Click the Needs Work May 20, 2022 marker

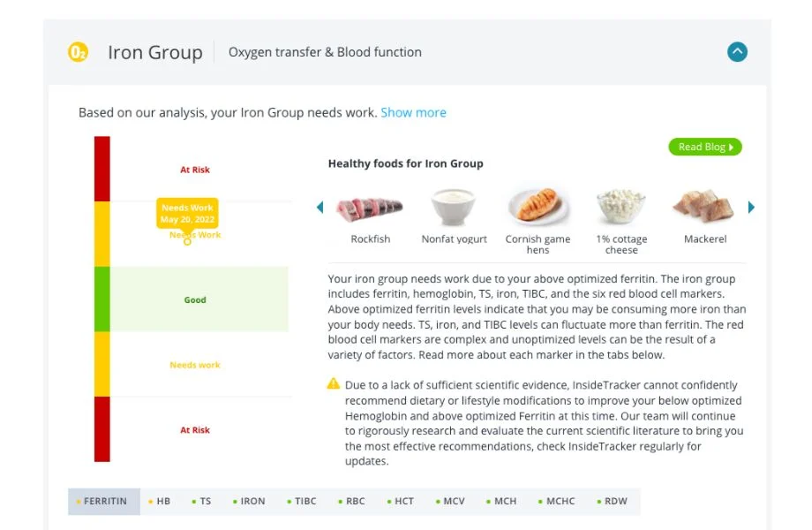187,213
